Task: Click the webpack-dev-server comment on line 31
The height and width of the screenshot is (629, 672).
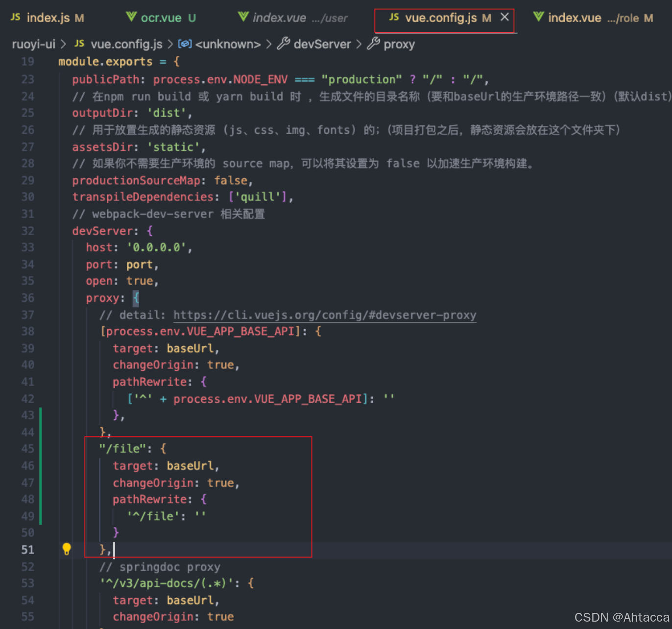Action: click(x=168, y=214)
